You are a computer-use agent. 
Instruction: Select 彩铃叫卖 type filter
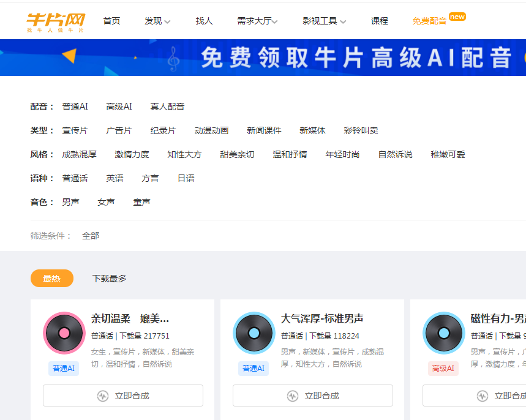click(361, 130)
